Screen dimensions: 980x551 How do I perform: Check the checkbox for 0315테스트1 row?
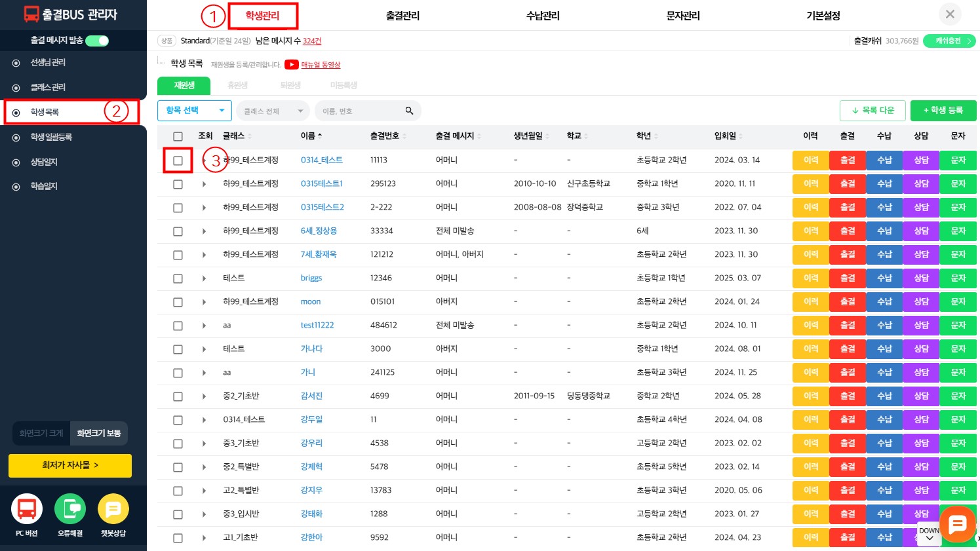(x=178, y=184)
